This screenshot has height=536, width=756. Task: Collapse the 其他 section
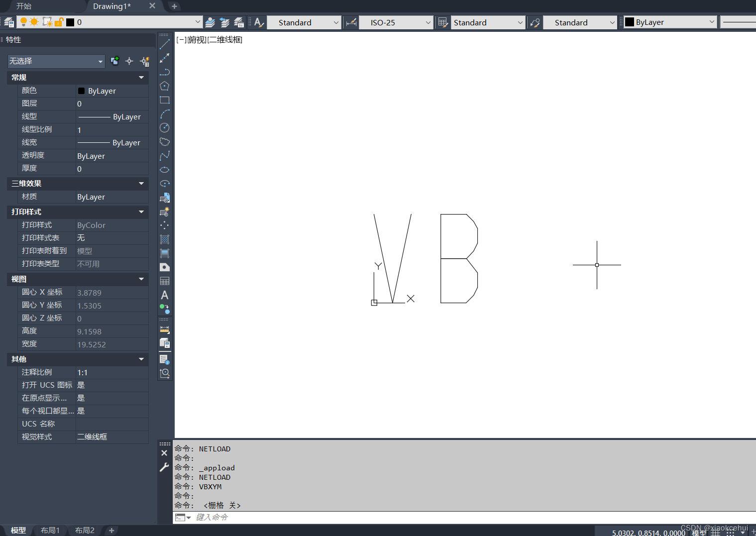point(141,359)
